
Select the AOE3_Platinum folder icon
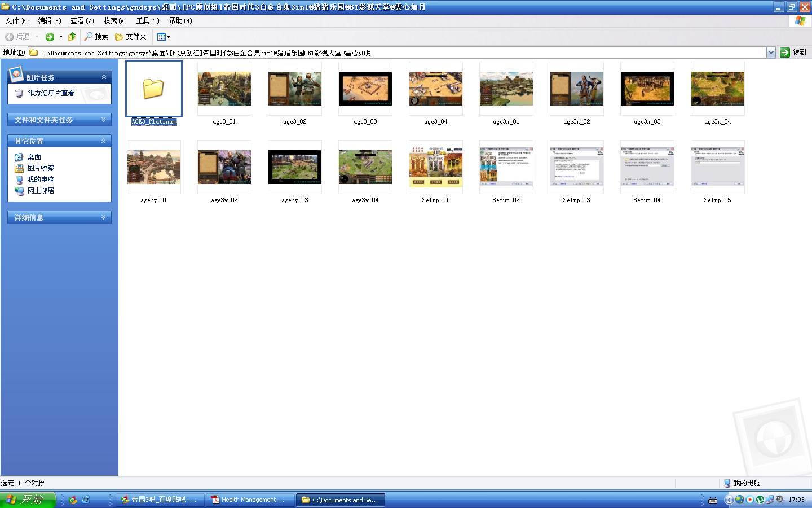coord(154,89)
